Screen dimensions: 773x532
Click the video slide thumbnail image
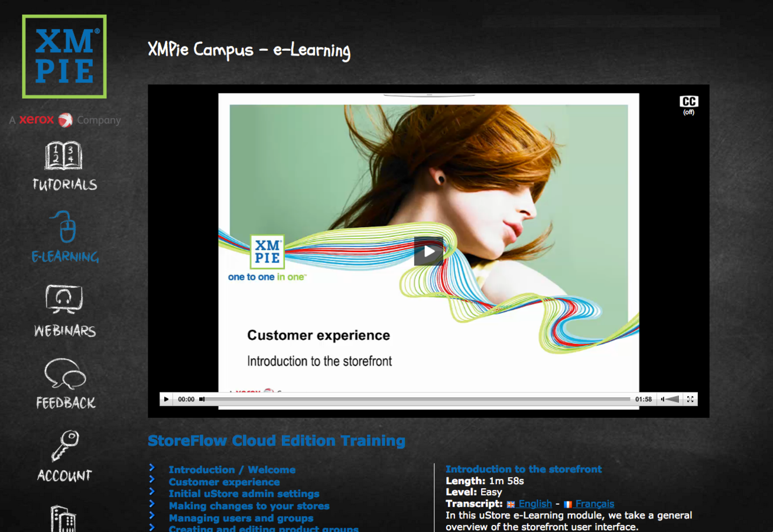point(428,251)
